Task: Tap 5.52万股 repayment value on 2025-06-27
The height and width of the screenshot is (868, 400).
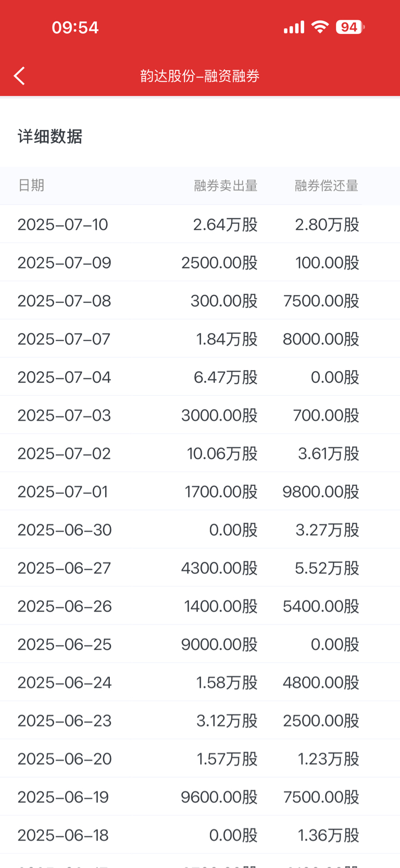Action: (x=327, y=568)
